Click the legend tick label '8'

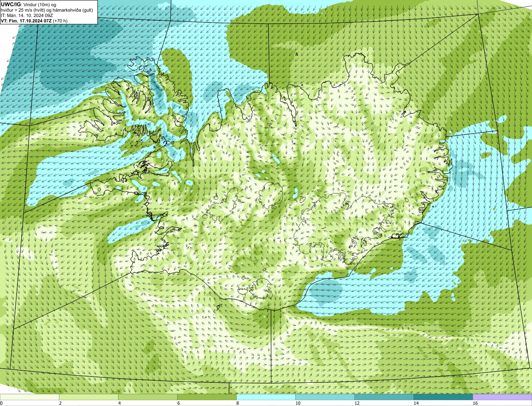(x=238, y=403)
